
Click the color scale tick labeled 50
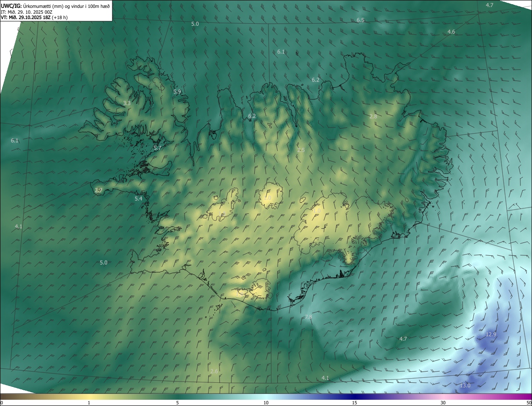tap(529, 403)
